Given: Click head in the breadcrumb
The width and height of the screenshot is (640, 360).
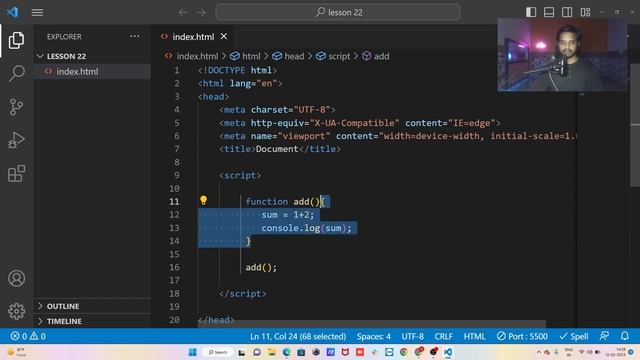Looking at the screenshot, I should click(x=294, y=56).
